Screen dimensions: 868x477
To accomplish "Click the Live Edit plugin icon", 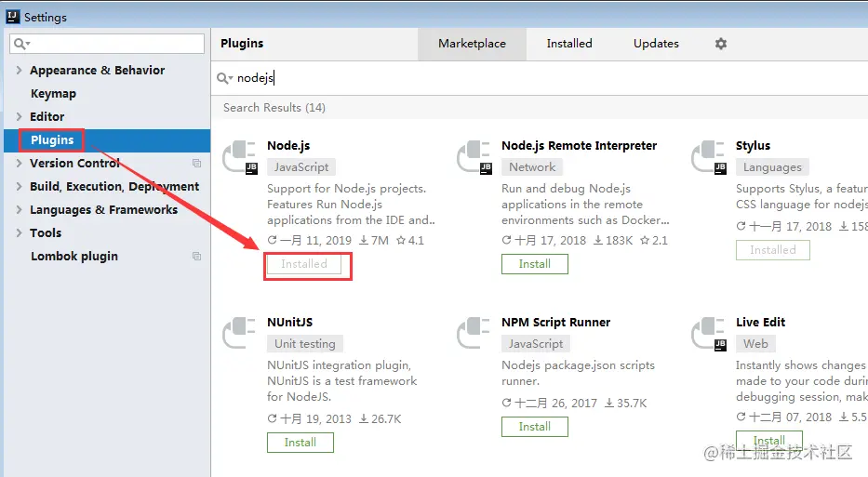I will coord(709,334).
